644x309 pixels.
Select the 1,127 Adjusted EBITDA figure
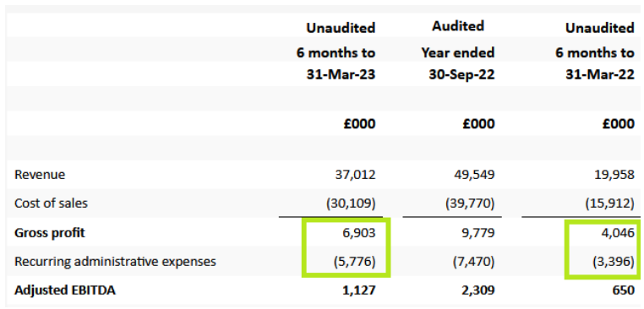[x=358, y=290]
